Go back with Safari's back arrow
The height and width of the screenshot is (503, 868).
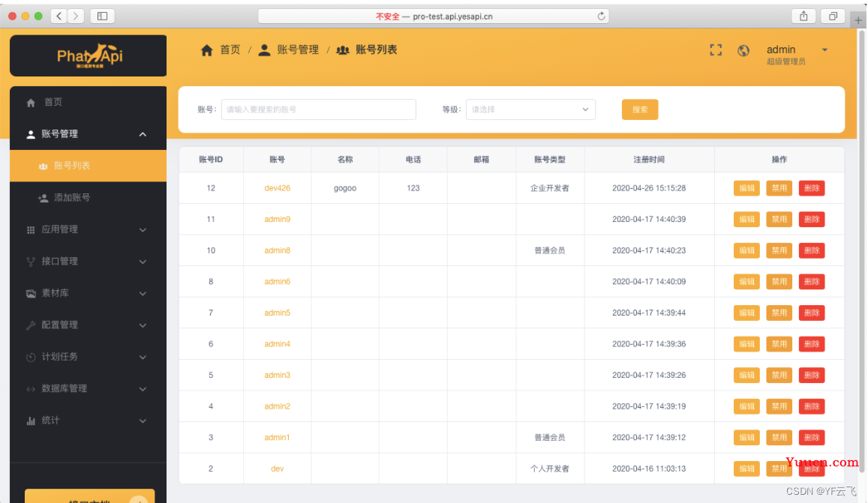click(x=59, y=16)
